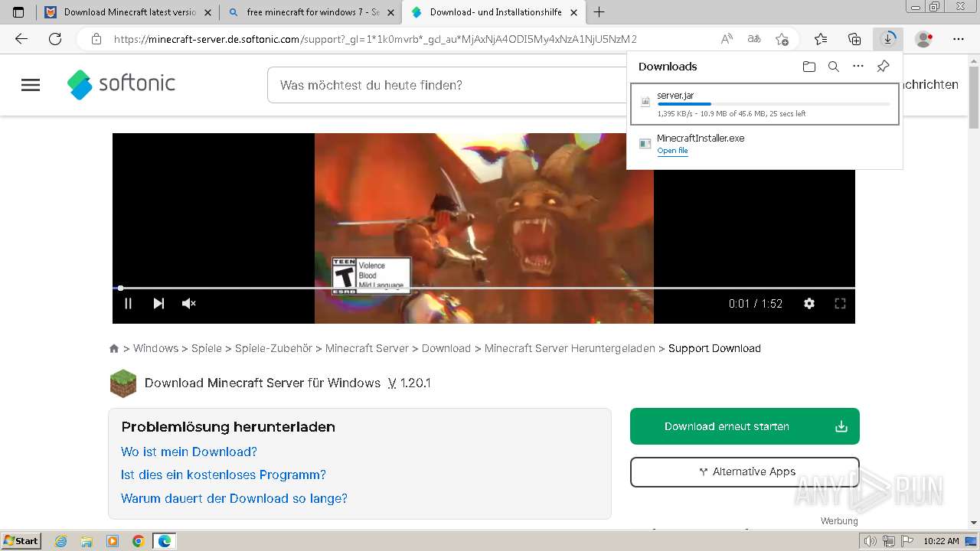This screenshot has width=980, height=551.
Task: Open Warum dauert der Download so lange? link
Action: click(x=234, y=498)
